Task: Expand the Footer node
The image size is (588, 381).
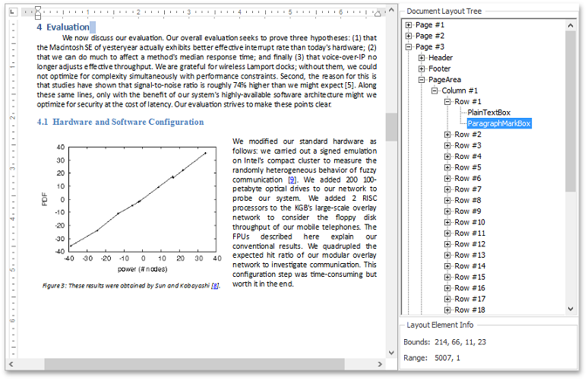Action: 422,69
